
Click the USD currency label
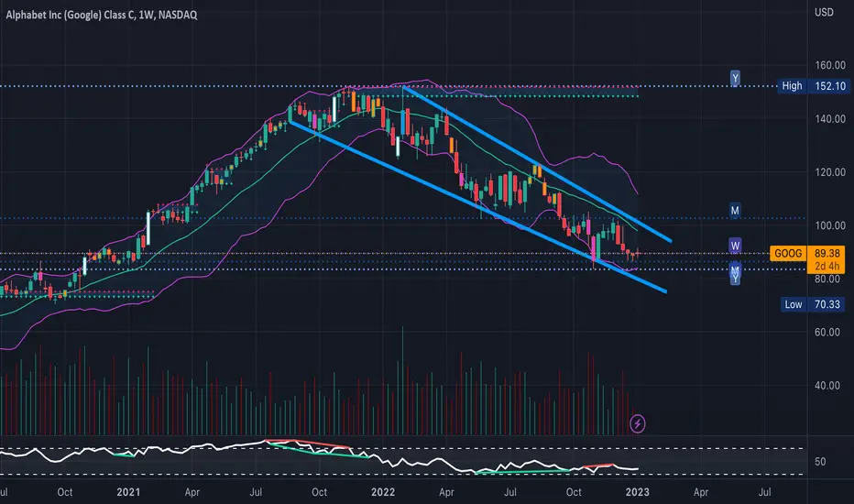click(x=824, y=12)
